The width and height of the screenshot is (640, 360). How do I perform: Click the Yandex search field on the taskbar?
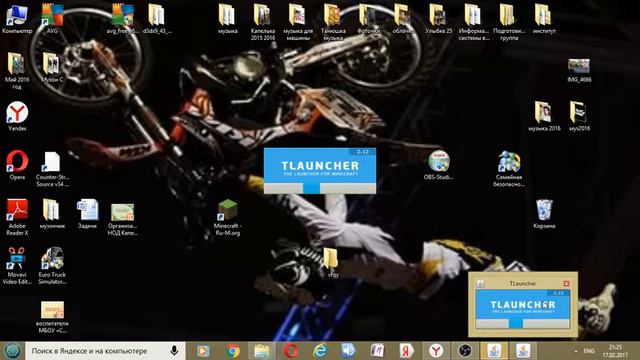105,351
